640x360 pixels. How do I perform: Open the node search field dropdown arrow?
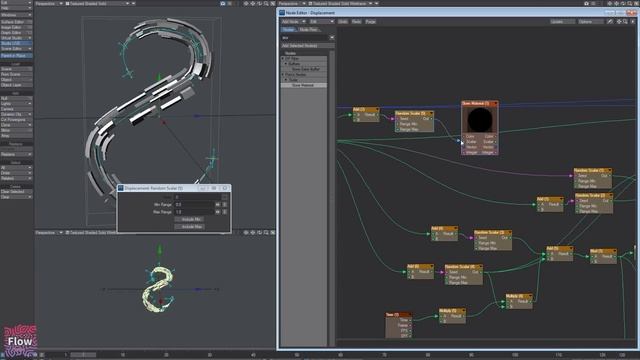pyautogui.click(x=332, y=38)
